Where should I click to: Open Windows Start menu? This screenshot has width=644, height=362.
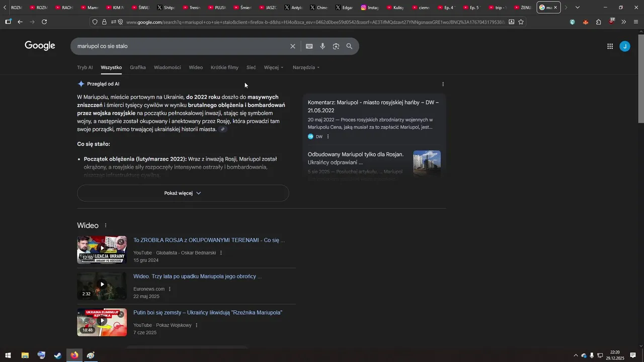point(8,355)
